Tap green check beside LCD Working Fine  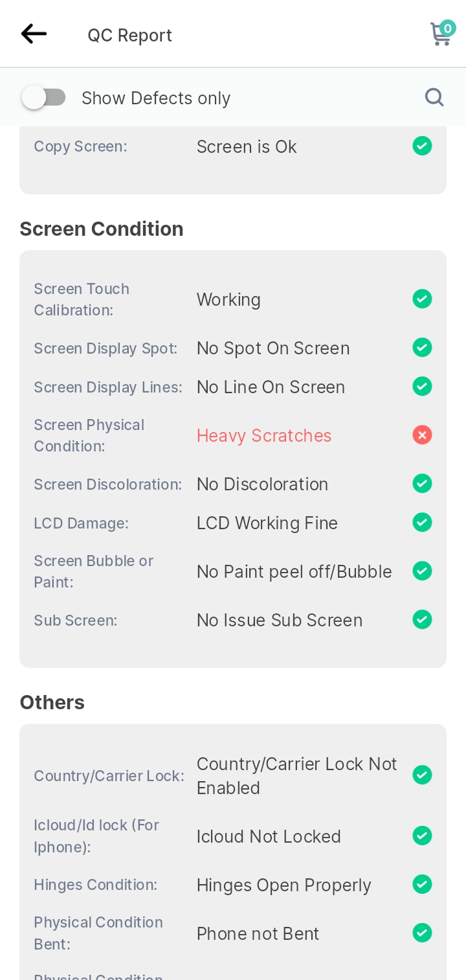(422, 522)
